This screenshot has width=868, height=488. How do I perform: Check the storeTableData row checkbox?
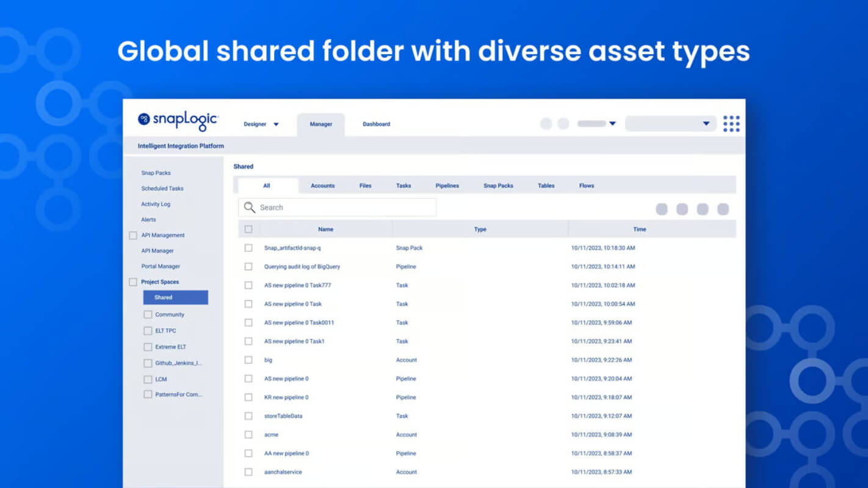click(x=248, y=416)
